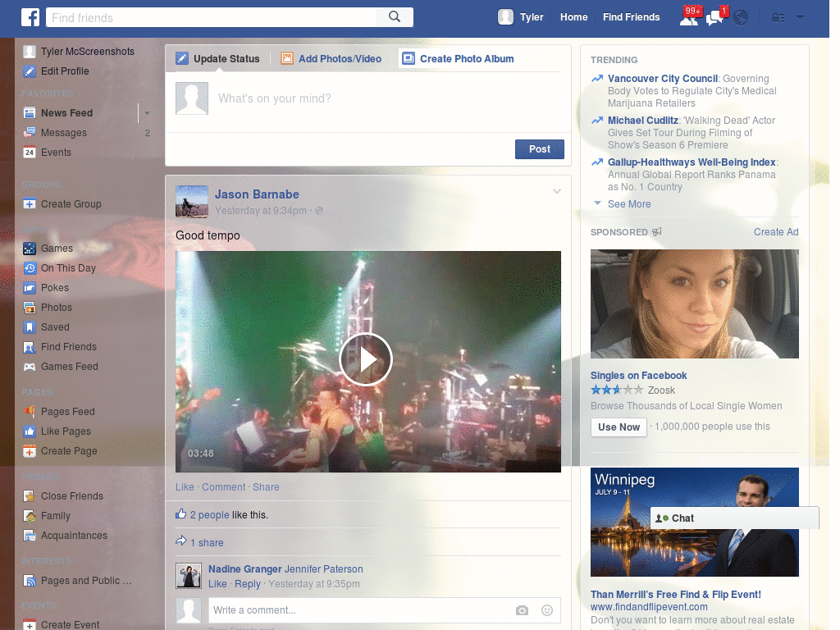Viewport: 840px width, 630px height.
Task: Click Singles on Facebook ad title
Action: coord(638,376)
